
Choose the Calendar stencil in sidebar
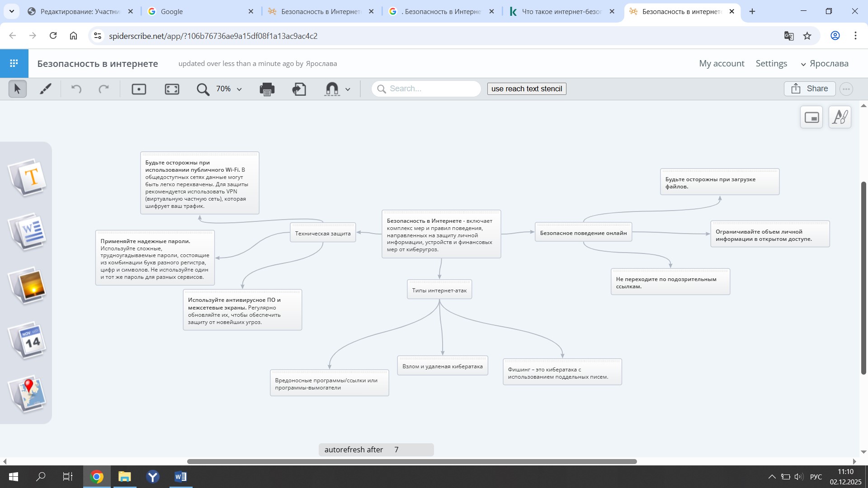(x=28, y=340)
